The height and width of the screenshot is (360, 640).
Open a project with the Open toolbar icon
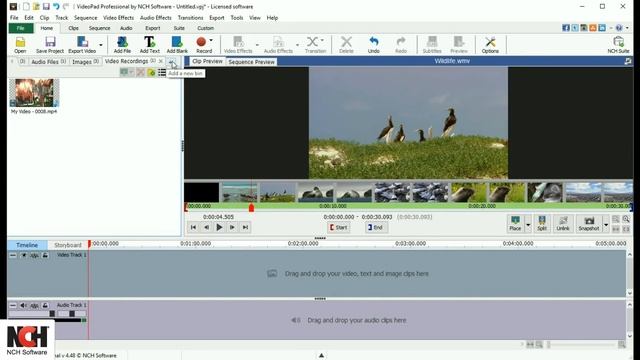pos(20,44)
